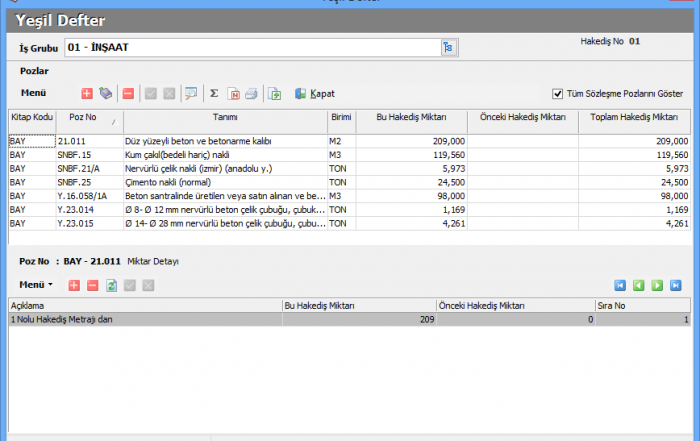Open the İş Grubu lookup button

point(448,47)
